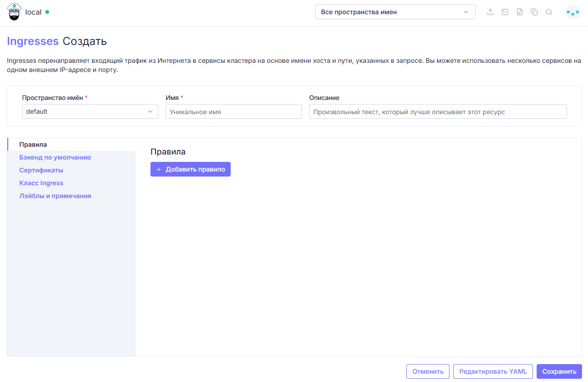The height and width of the screenshot is (382, 588).
Task: Click into the Описание description field
Action: coord(438,111)
